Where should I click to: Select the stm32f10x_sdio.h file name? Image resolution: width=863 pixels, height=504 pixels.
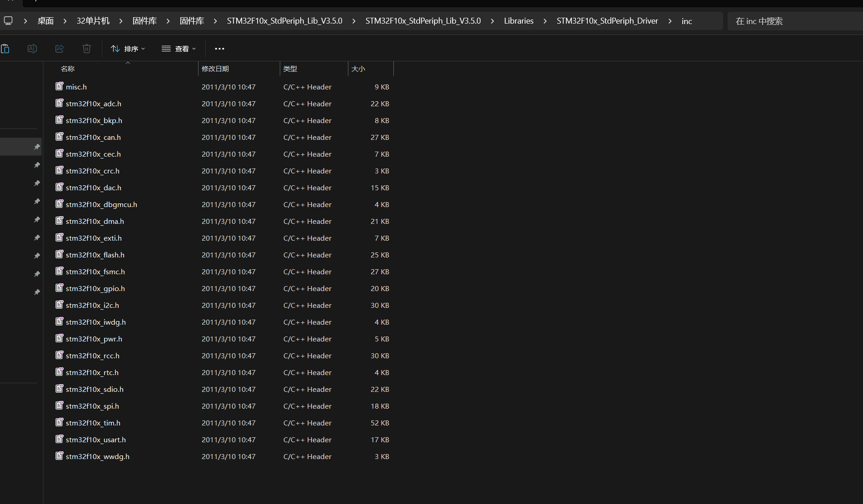pos(94,389)
